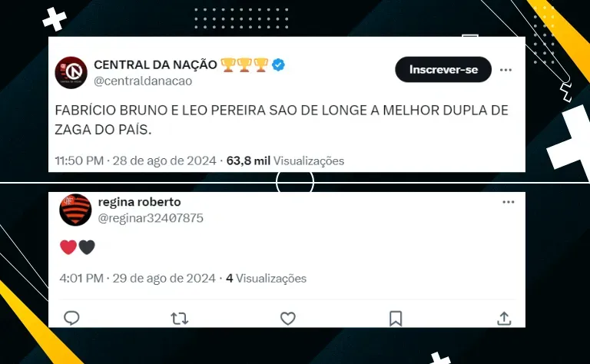Open regina roberto's Flamengo avatar
The image size is (590, 364).
point(75,210)
